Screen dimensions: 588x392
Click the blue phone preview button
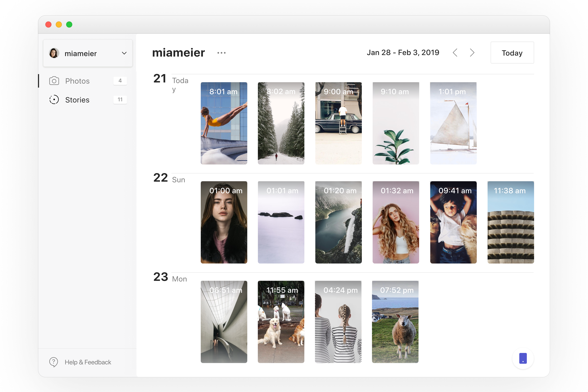tap(523, 358)
